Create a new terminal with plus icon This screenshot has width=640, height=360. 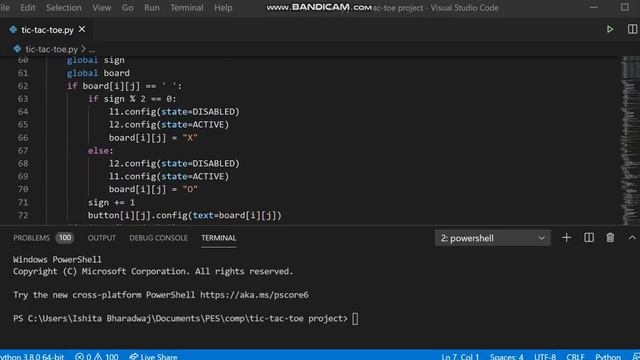566,238
